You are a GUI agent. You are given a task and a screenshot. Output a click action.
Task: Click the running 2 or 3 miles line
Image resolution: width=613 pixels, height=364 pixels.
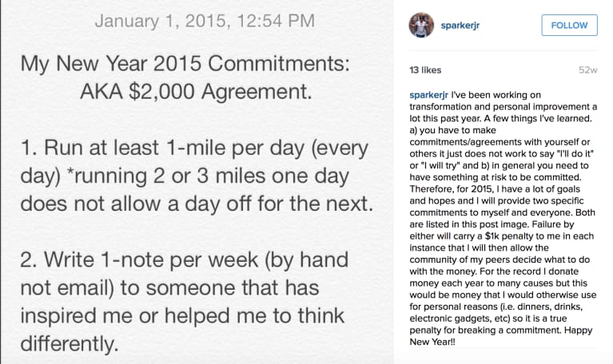(x=185, y=176)
